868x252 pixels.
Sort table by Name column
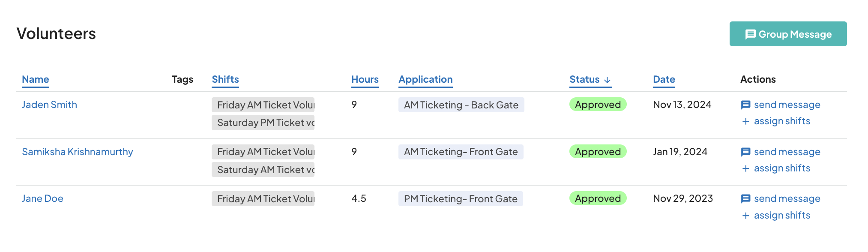pyautogui.click(x=35, y=79)
